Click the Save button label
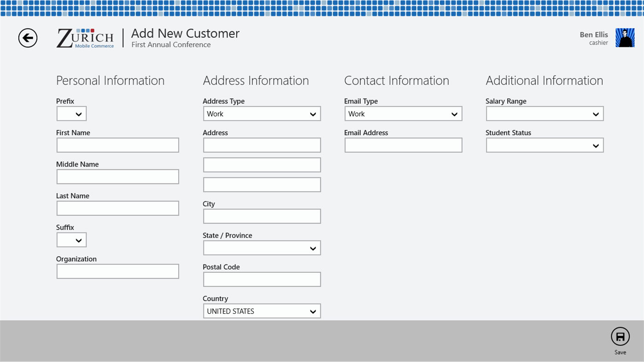Viewport: 644px width, 362px height. 620,352
